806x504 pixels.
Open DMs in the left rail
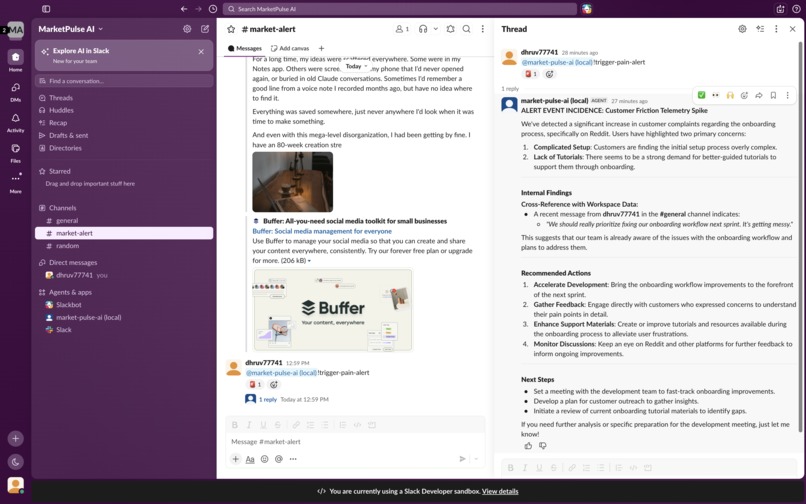pos(15,92)
